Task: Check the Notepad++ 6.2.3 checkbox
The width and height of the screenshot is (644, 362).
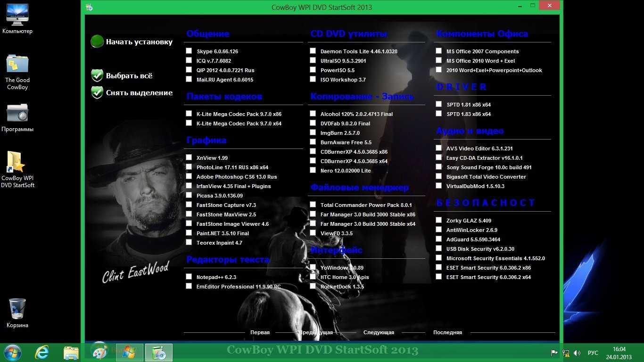Action: pyautogui.click(x=189, y=277)
